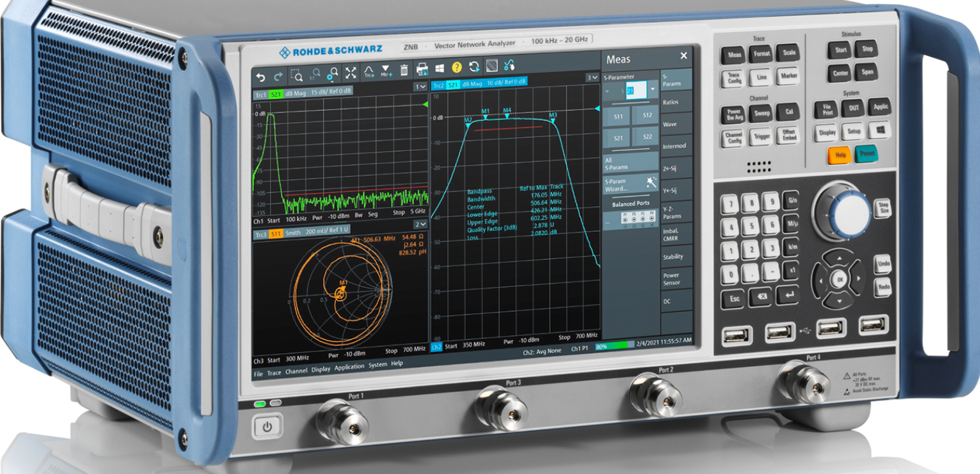Viewport: 980px width, 474px height.
Task: Switch to the Ratios tab
Action: pos(671,102)
